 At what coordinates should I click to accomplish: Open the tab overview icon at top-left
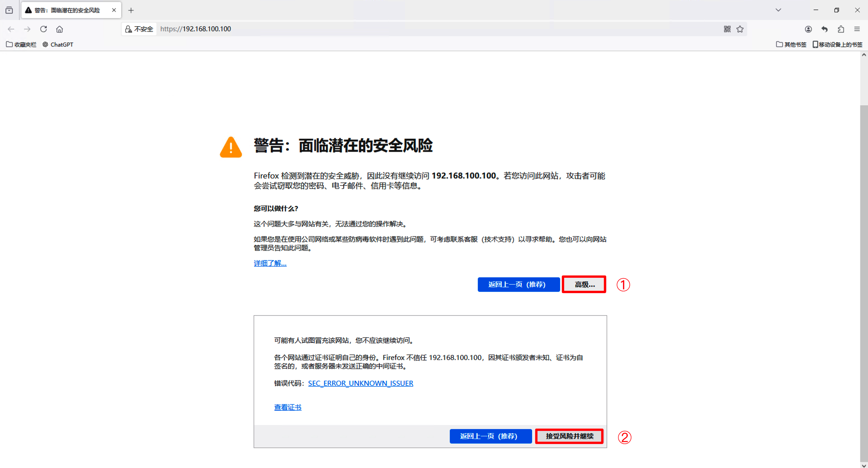tap(9, 10)
